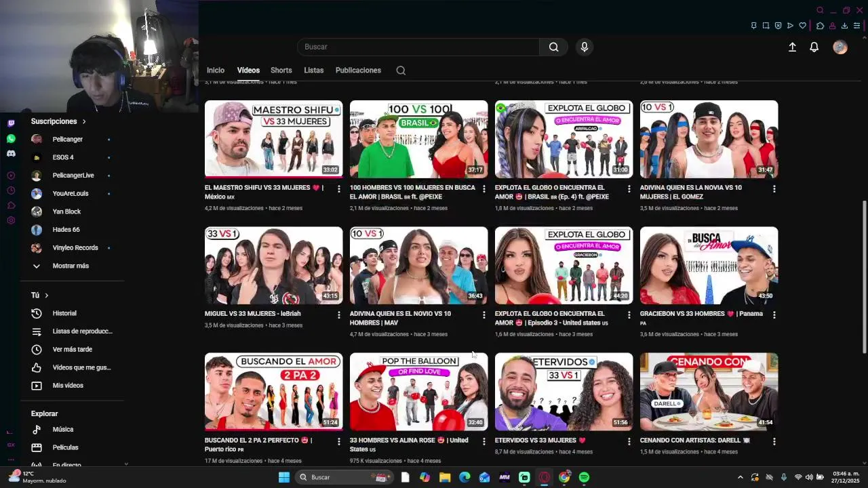Expand the Tú section chevron
The image size is (868, 488).
click(46, 296)
